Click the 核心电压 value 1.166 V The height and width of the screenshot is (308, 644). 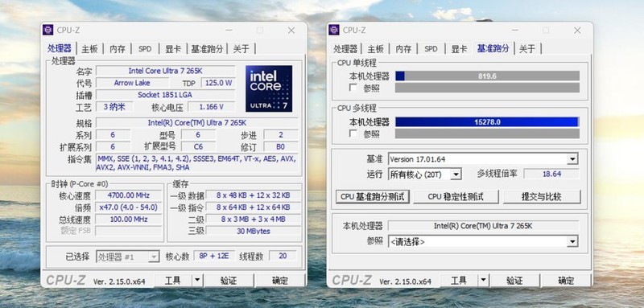click(x=212, y=107)
